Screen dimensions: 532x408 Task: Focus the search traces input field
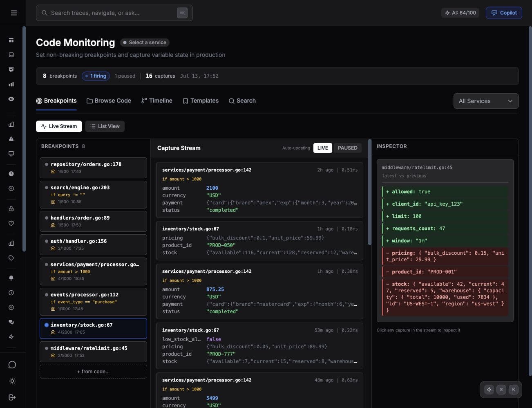pos(114,13)
